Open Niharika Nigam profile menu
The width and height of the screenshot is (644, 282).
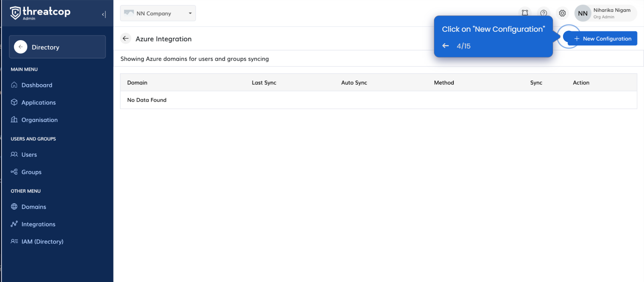point(612,13)
